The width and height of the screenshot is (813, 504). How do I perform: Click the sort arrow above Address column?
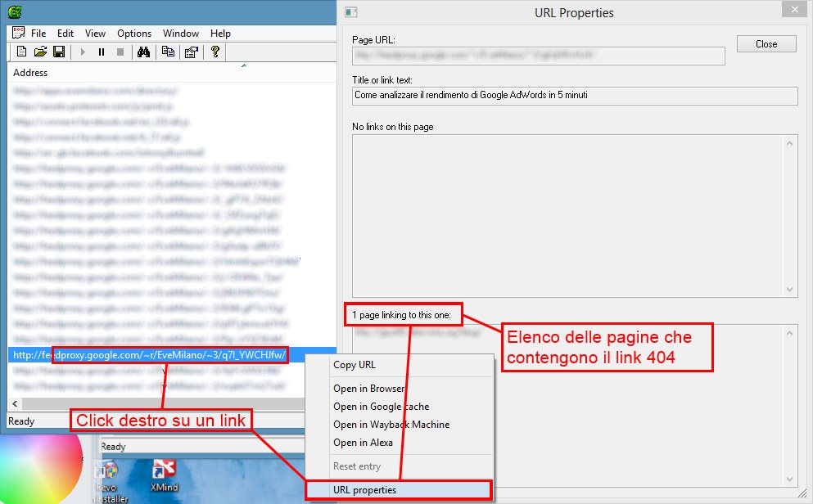[x=244, y=65]
